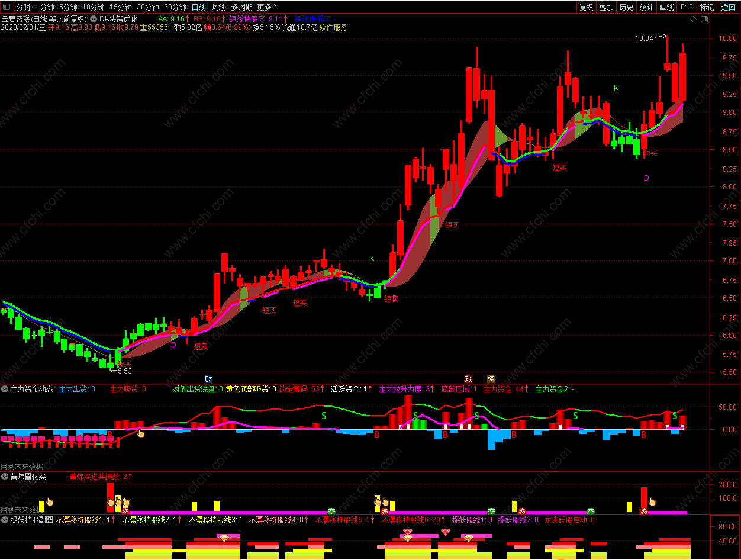
Task: Click 用到未来数据 notice in 主力资金动态 panel
Action: point(22,466)
